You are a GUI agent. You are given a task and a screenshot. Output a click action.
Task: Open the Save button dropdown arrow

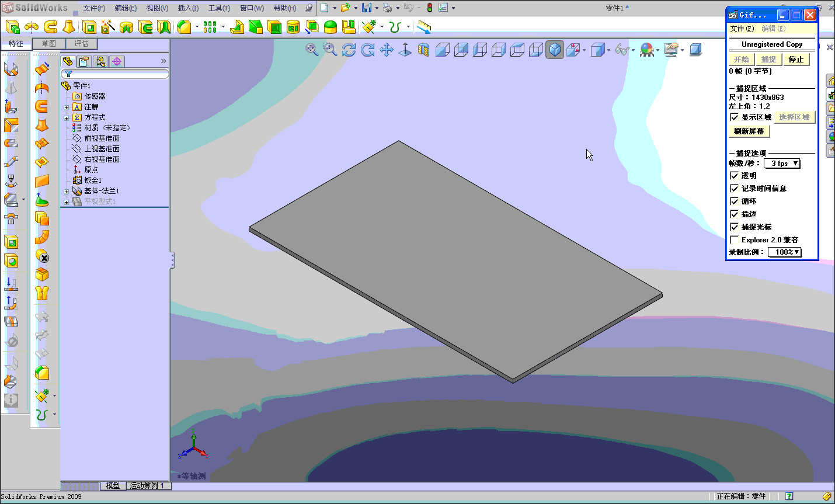coord(377,8)
